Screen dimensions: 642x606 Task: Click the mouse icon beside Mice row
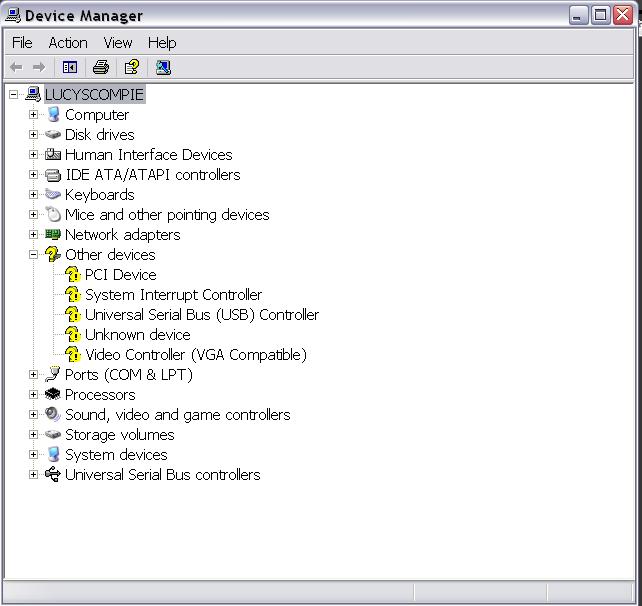pyautogui.click(x=53, y=214)
